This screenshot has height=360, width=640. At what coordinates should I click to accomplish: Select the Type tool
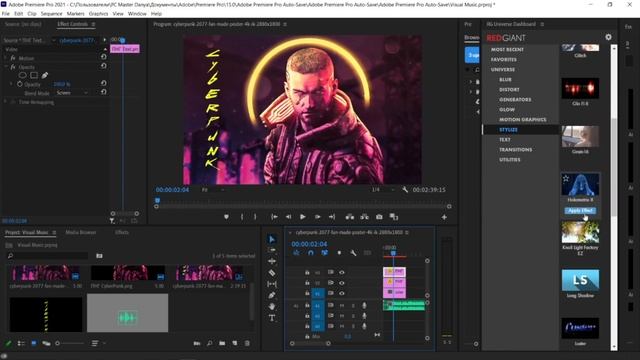pos(272,318)
